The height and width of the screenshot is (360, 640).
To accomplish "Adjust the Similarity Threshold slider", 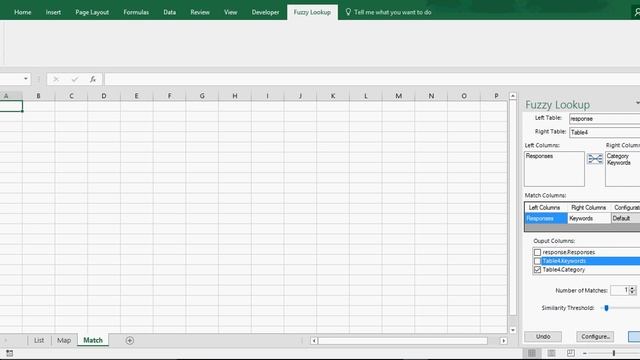I will [607, 308].
